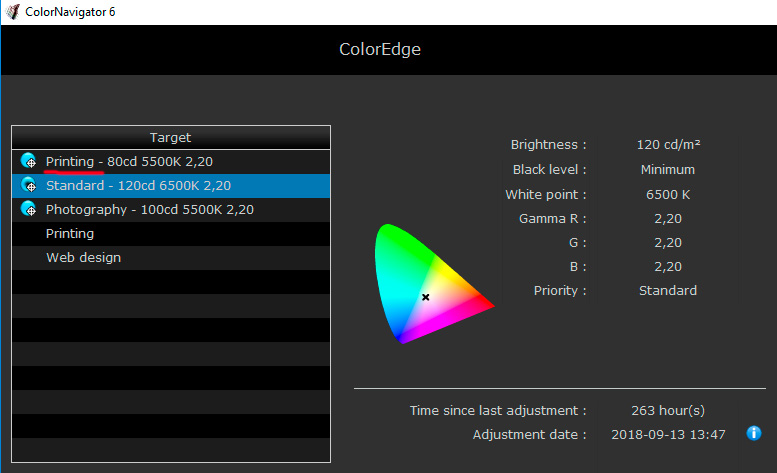This screenshot has height=473, width=777.
Task: Click the Minimum black level value
Action: click(x=668, y=170)
